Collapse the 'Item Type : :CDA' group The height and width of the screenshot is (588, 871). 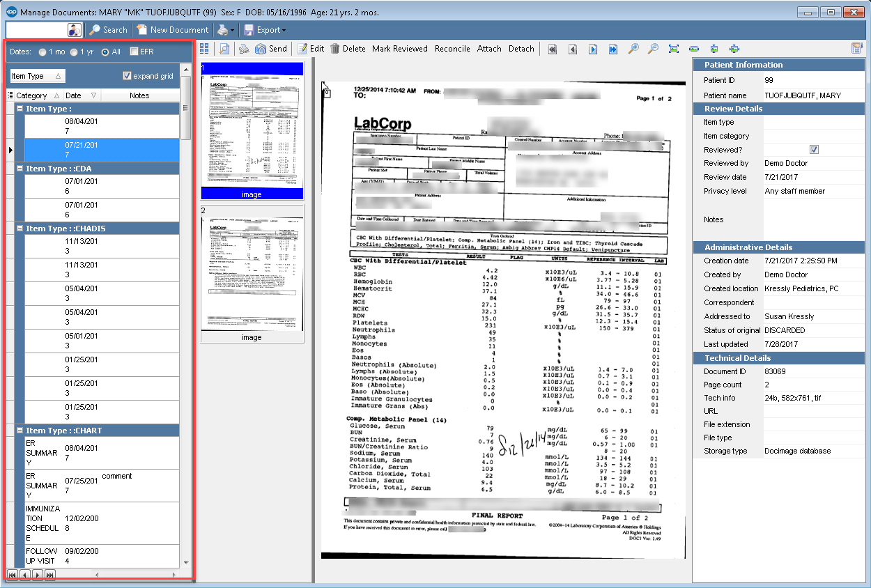(x=20, y=169)
